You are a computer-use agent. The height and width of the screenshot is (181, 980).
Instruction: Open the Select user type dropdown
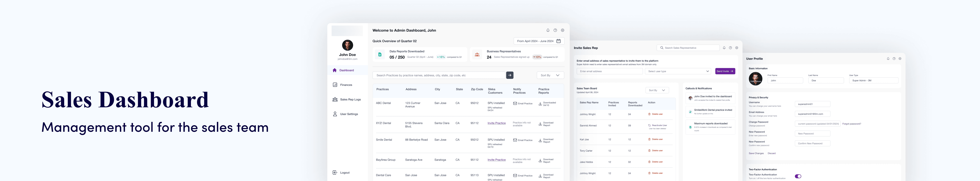point(678,71)
